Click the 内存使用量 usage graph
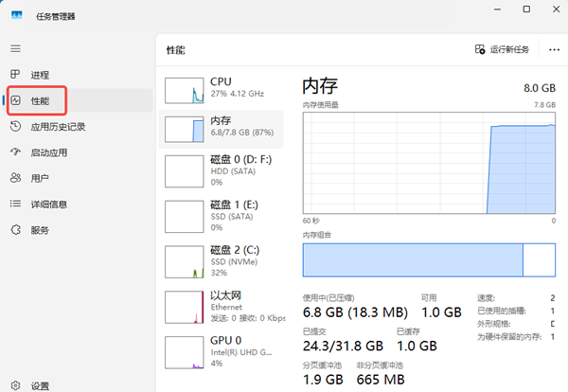Image resolution: width=568 pixels, height=392 pixels. coord(429,163)
